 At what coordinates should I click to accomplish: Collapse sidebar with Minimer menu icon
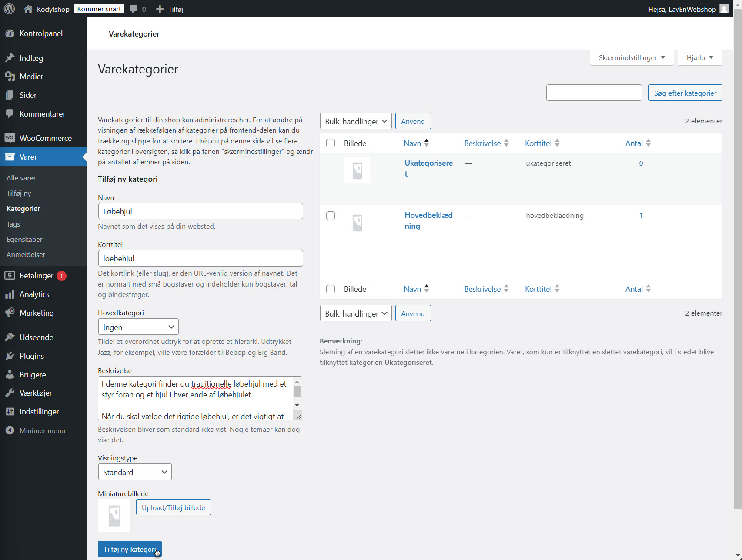10,430
